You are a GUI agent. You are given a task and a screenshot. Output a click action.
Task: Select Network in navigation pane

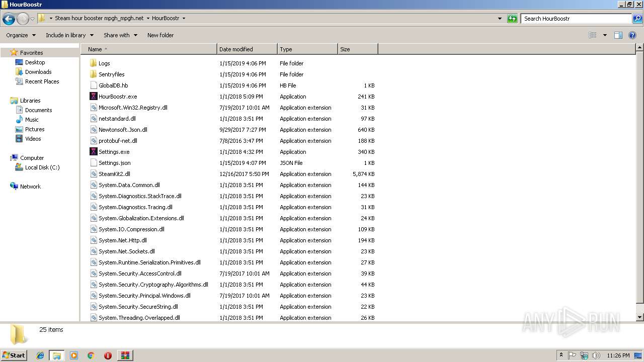tap(30, 187)
